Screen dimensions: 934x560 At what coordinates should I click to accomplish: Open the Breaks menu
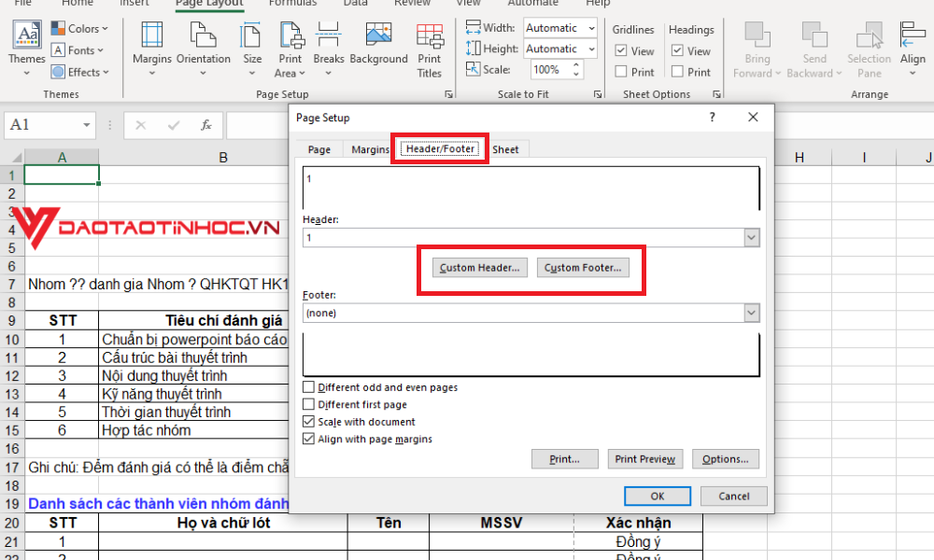(x=328, y=49)
